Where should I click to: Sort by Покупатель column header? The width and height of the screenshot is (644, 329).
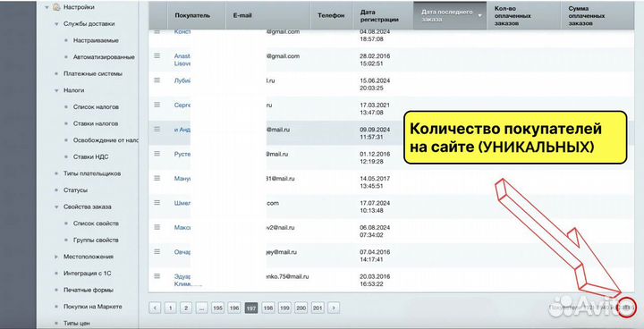pos(192,15)
